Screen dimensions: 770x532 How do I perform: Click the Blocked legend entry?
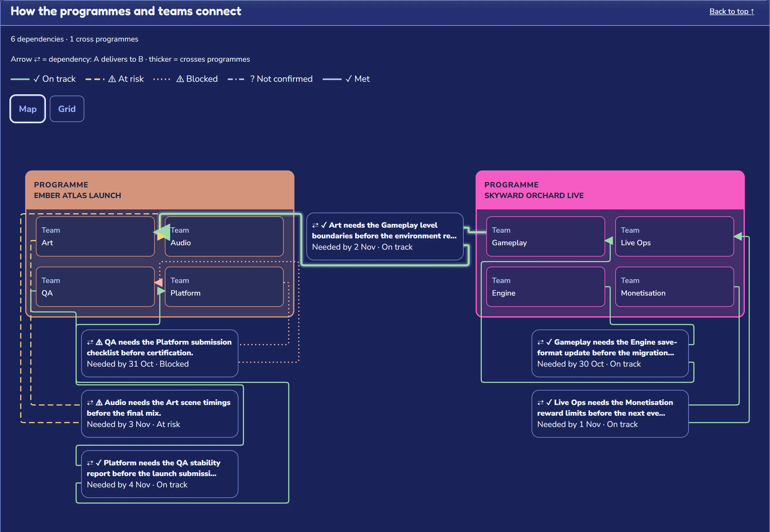click(185, 79)
